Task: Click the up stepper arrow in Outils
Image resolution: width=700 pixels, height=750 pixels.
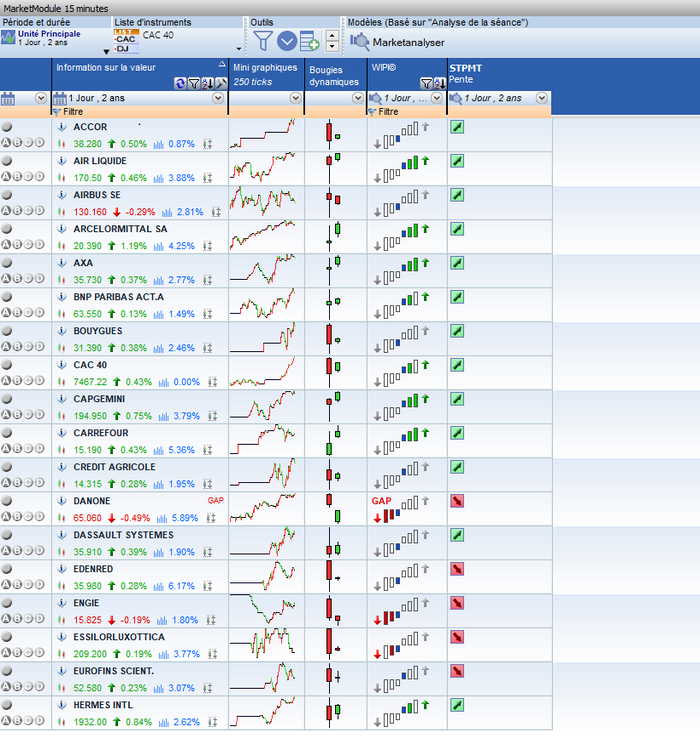Action: 332,35
